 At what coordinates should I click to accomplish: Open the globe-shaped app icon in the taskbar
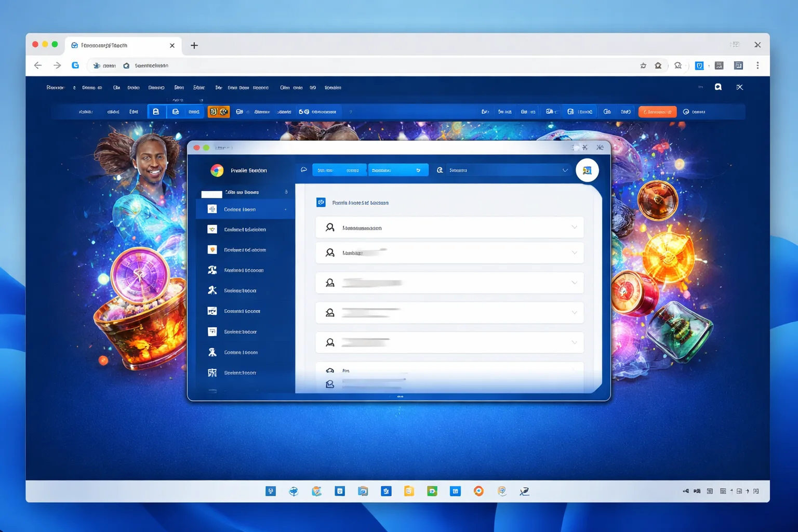pyautogui.click(x=294, y=491)
